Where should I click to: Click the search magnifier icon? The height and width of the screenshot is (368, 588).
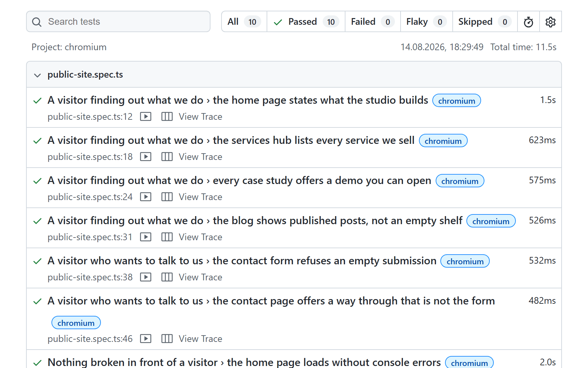tap(37, 22)
